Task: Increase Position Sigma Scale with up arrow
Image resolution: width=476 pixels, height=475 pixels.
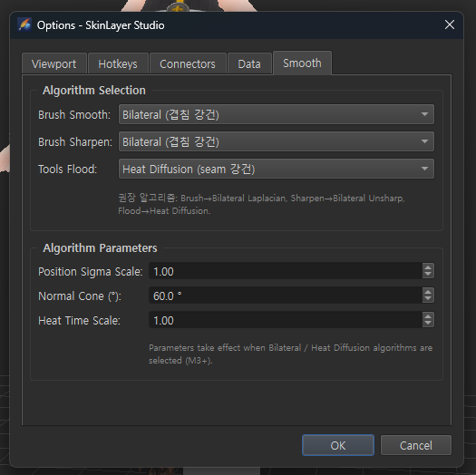Action: 428,267
